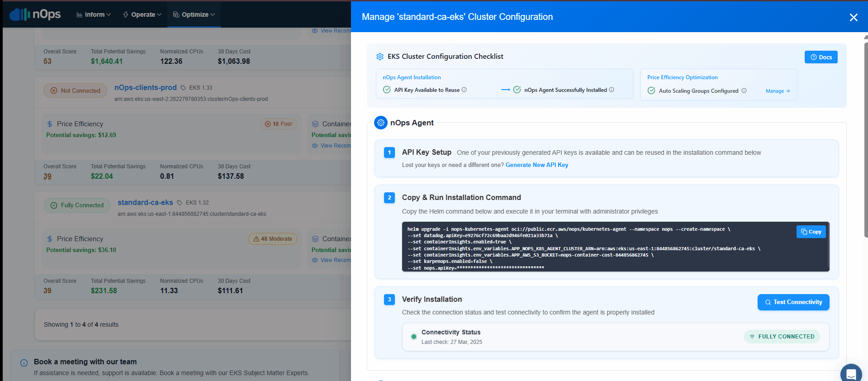
Task: Open the nOps-clients-prod cluster link
Action: [x=145, y=87]
